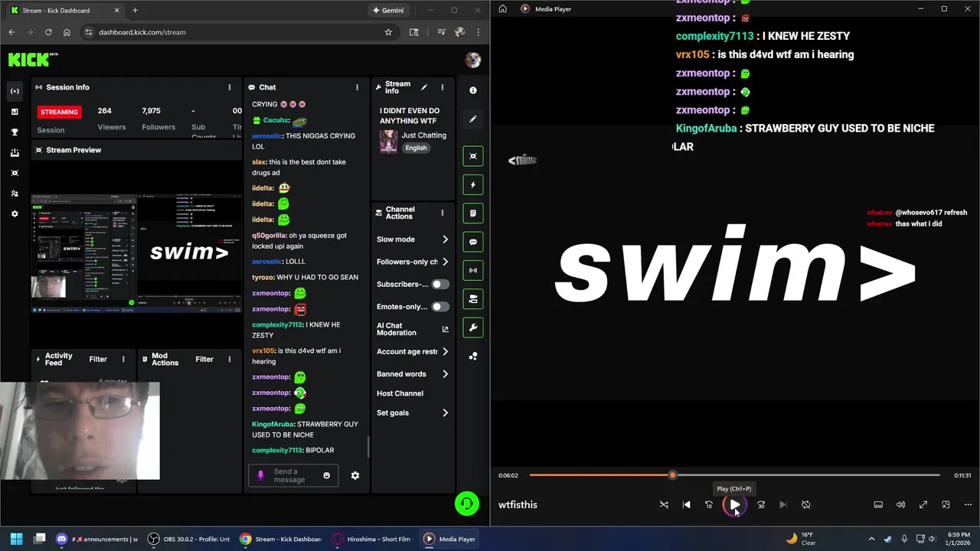
Task: Open Channel Actions panel three-dot menu
Action: pyautogui.click(x=442, y=213)
